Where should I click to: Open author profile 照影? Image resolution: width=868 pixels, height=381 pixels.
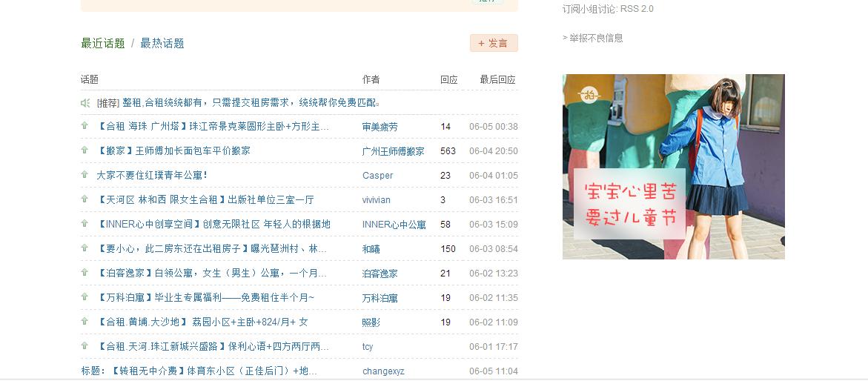371,322
